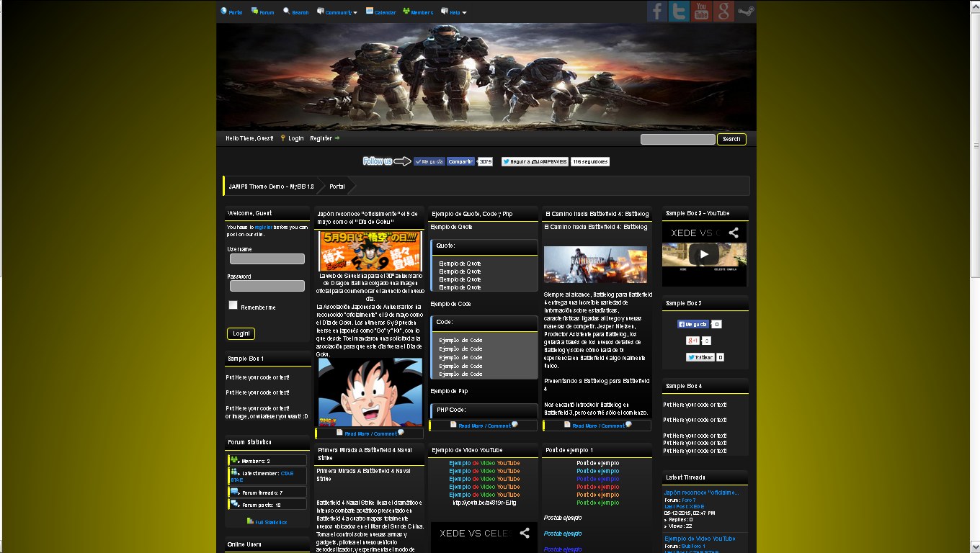Viewport: 980px width, 553px height.
Task: Expand the Help dropdown menu
Action: [454, 12]
